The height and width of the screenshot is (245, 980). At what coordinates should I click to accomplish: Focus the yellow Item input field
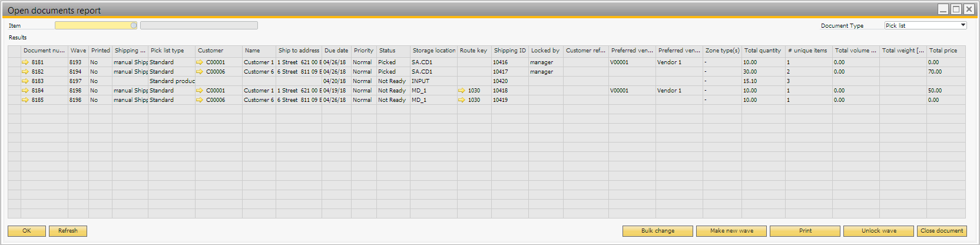click(x=92, y=25)
